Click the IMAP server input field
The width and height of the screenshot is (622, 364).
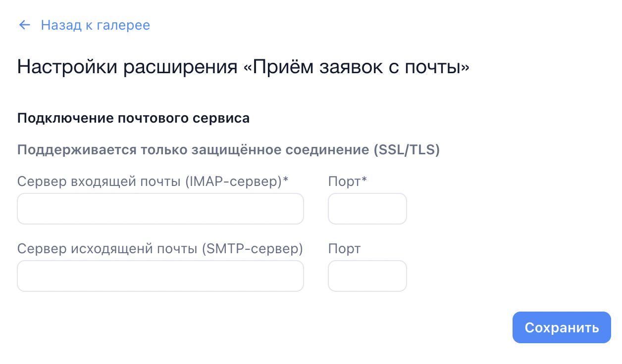(160, 209)
